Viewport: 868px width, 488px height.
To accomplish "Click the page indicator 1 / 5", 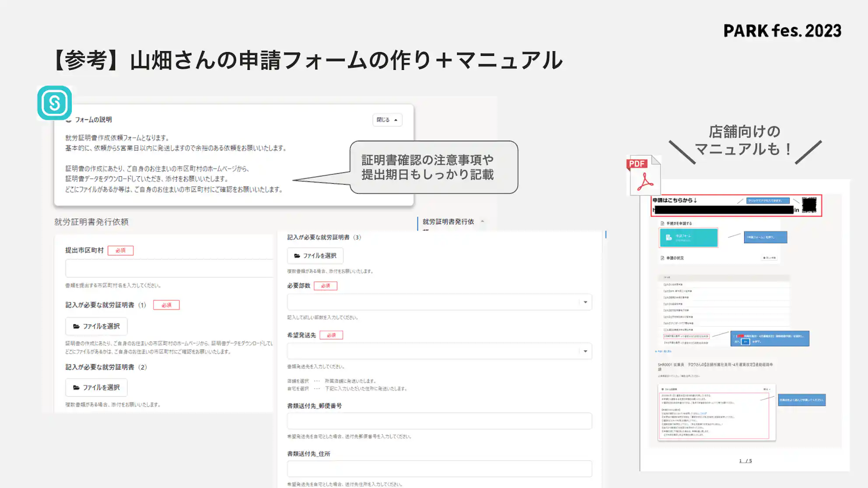I will pos(745,461).
